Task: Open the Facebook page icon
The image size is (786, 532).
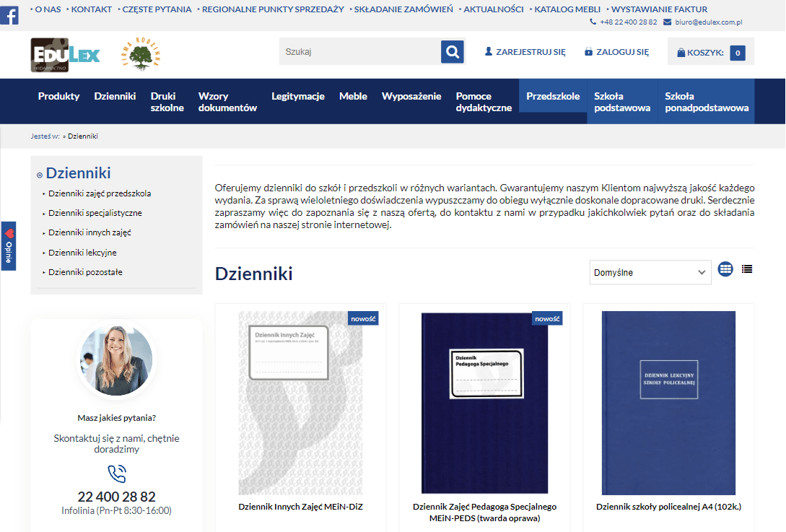Action: (x=9, y=15)
